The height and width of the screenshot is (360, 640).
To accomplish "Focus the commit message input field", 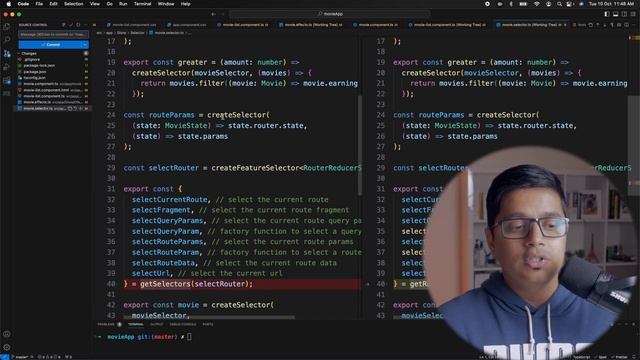I will click(x=53, y=35).
